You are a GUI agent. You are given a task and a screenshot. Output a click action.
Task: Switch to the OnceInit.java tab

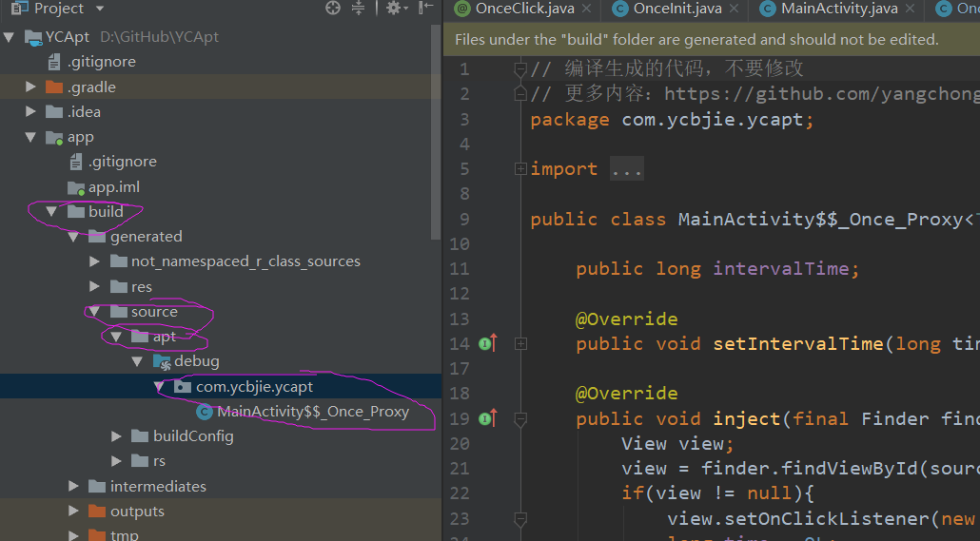(677, 9)
